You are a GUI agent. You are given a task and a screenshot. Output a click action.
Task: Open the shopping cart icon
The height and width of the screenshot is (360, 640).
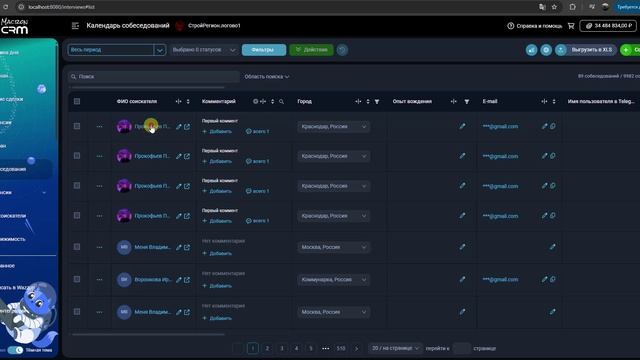tap(571, 26)
